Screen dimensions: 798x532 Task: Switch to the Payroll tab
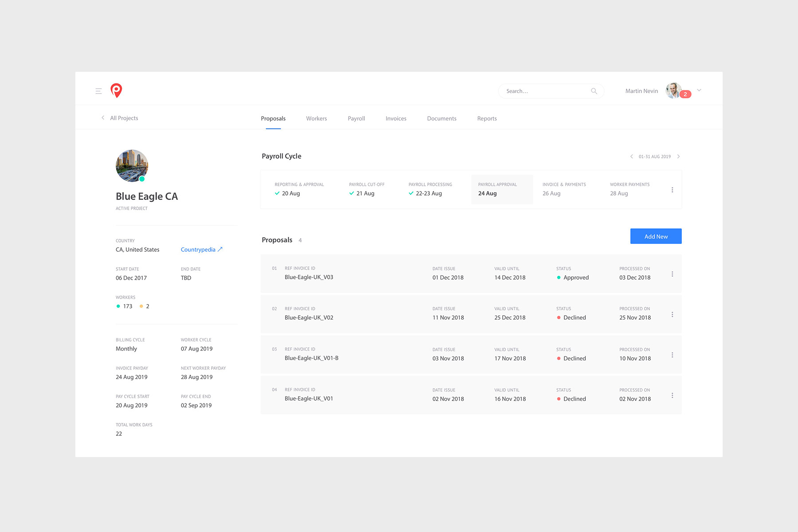click(356, 118)
